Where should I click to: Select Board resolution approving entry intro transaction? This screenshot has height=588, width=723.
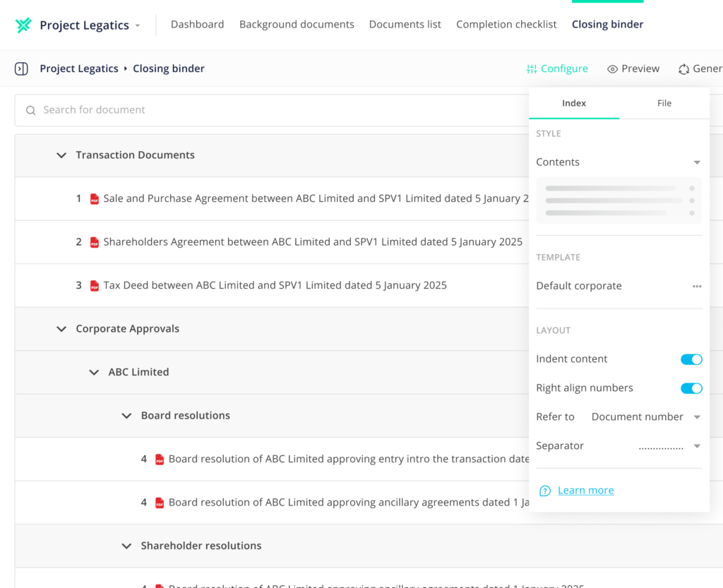tap(349, 459)
